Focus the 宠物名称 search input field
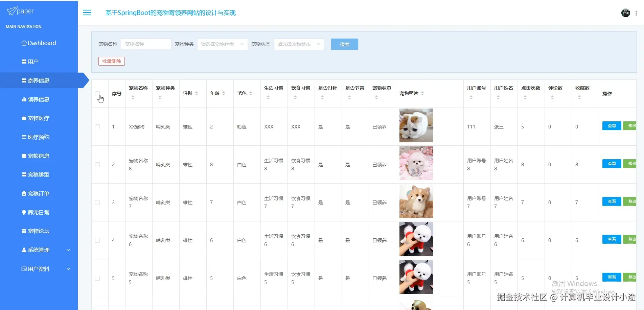644x310 pixels. [x=146, y=44]
